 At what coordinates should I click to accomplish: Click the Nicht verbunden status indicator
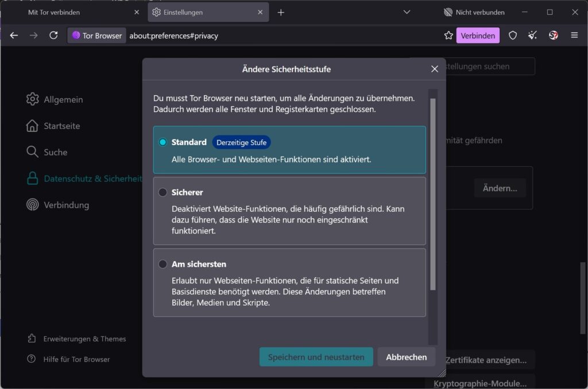(474, 13)
